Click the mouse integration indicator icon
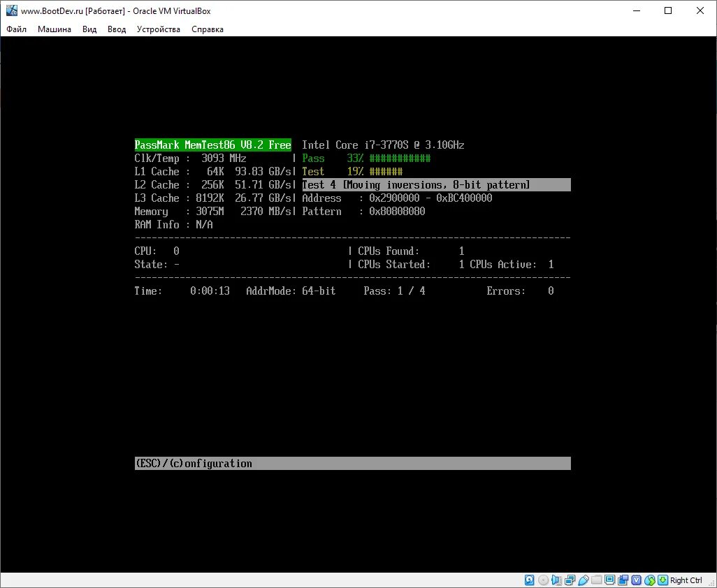The height and width of the screenshot is (588, 717). (650, 580)
